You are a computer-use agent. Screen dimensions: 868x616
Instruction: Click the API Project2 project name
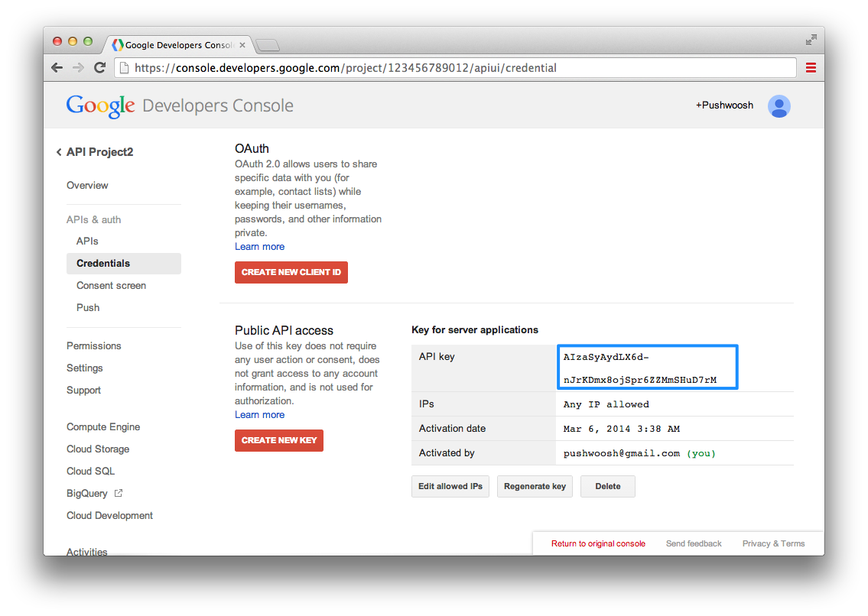(x=99, y=152)
